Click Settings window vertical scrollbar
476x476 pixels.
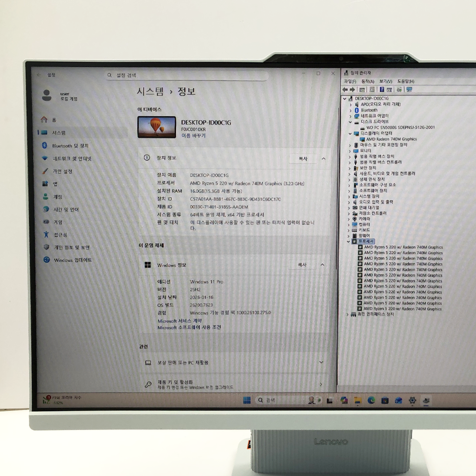(x=337, y=188)
